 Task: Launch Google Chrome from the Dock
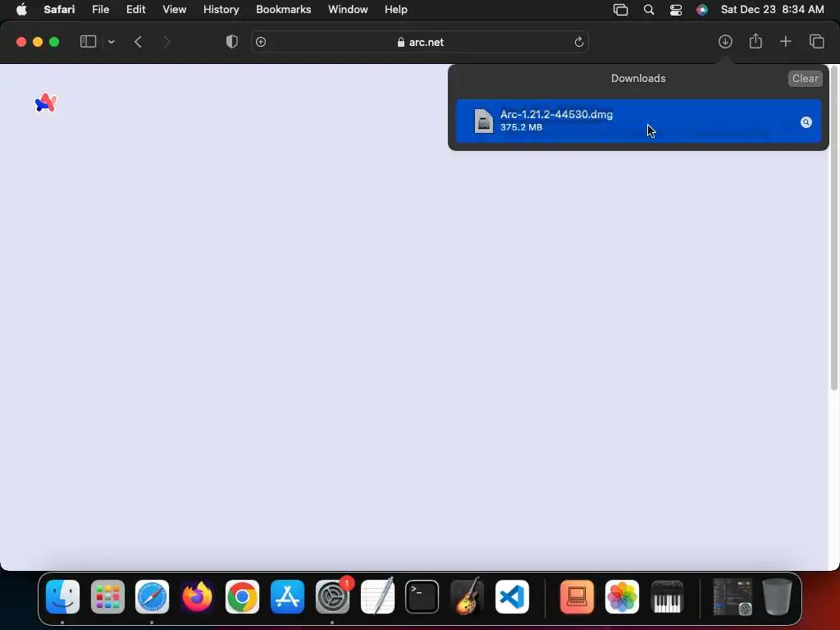pos(242,597)
